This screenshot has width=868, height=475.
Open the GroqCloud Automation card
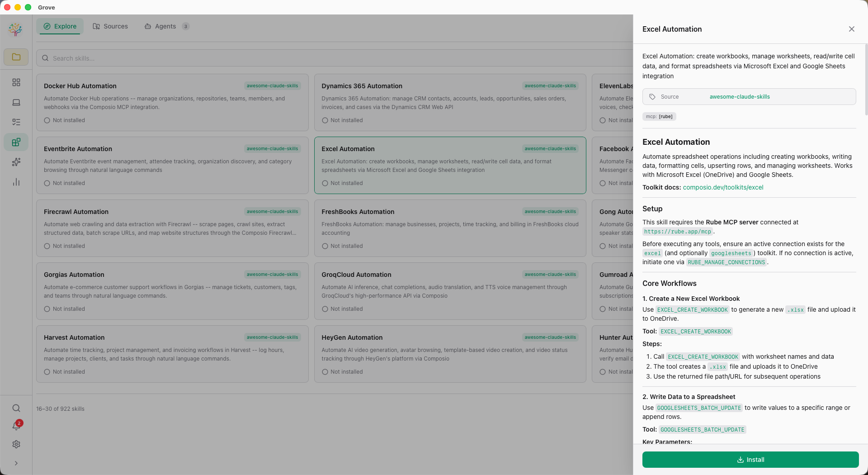[x=450, y=291]
